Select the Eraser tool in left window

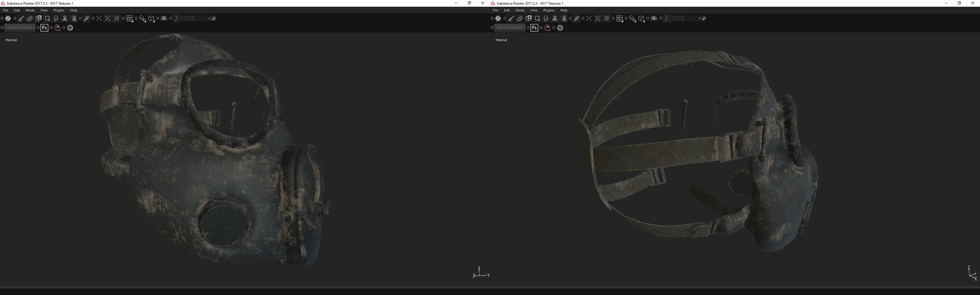tap(30, 18)
